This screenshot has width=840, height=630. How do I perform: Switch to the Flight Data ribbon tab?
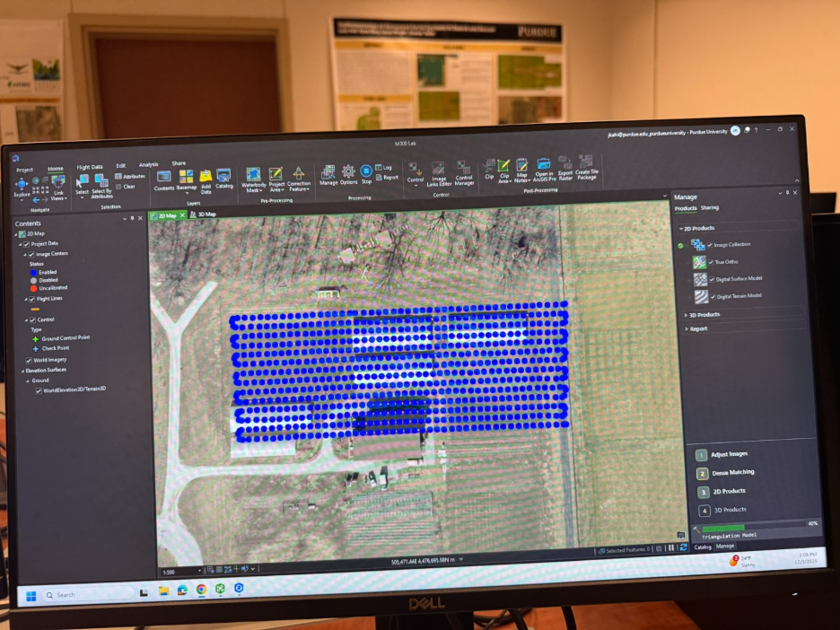coord(90,167)
